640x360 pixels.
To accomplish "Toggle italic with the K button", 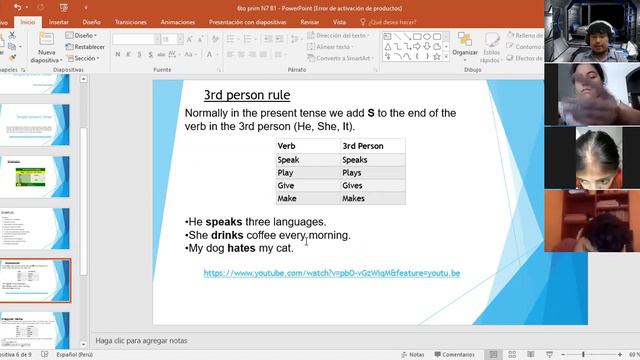I will coord(129,54).
